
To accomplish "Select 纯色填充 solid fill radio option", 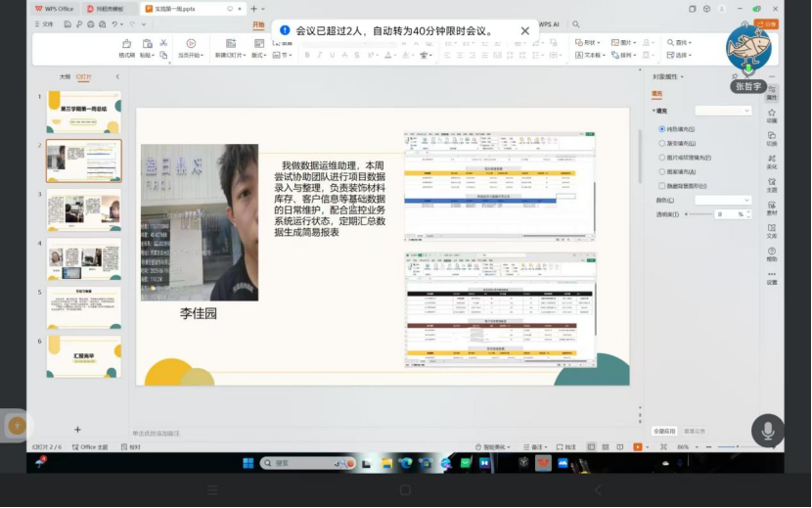I will click(662, 129).
